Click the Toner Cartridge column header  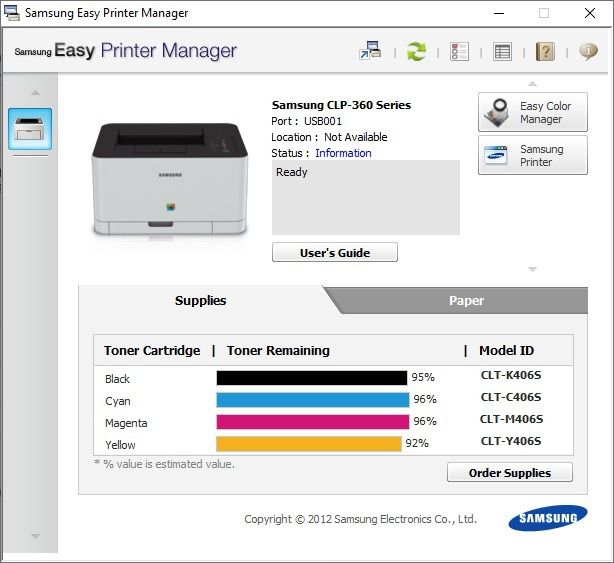tap(152, 350)
